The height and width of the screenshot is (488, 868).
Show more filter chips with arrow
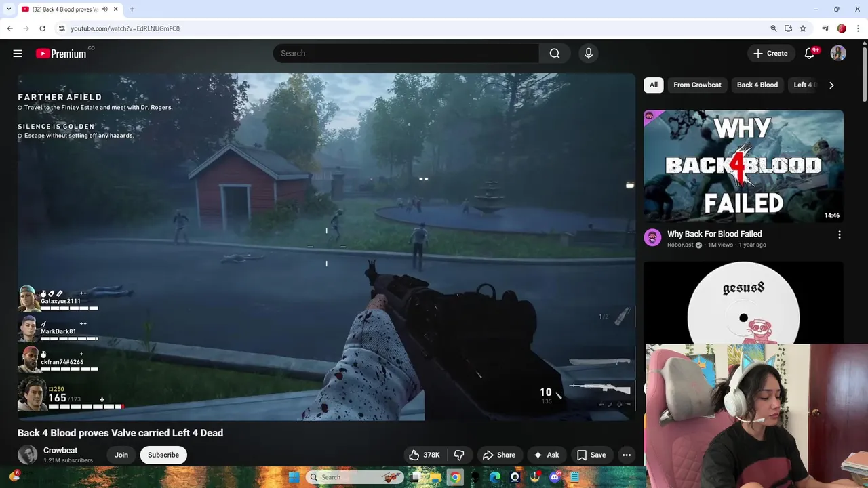tap(831, 85)
